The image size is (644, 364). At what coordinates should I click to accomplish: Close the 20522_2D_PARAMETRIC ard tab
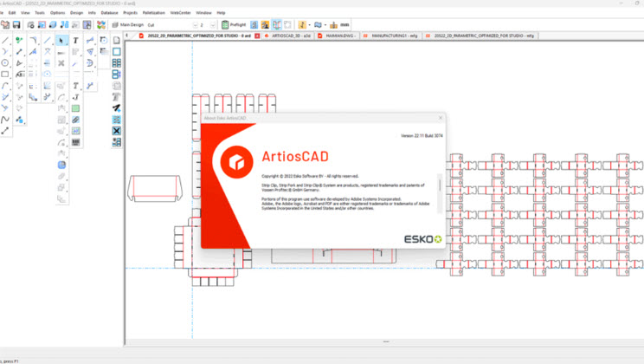[x=257, y=36]
